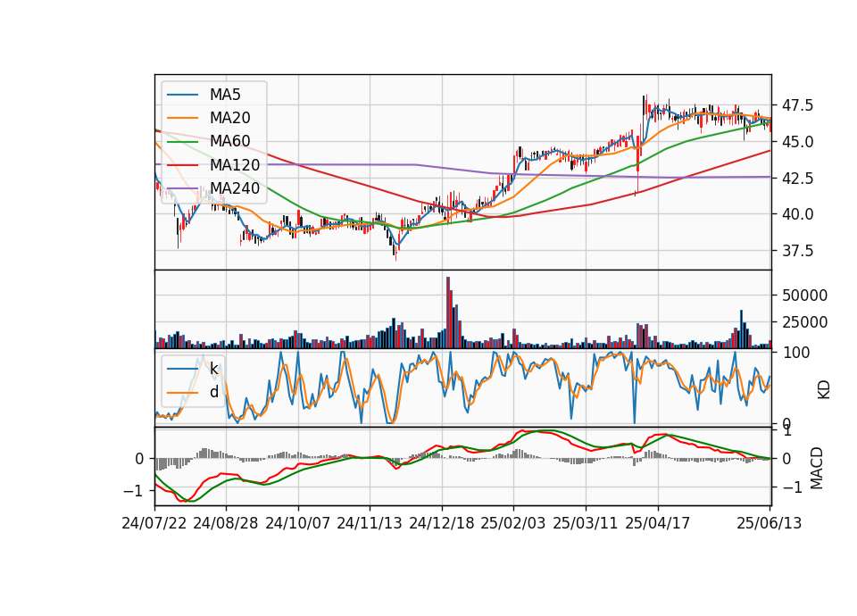Click the green MA60 legend line sample
857x616 pixels.
182,142
